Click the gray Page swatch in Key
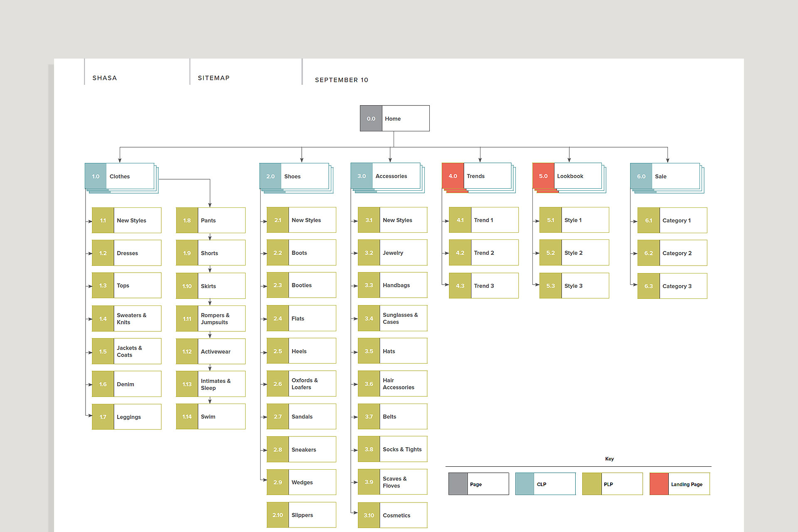This screenshot has height=532, width=798. [458, 484]
